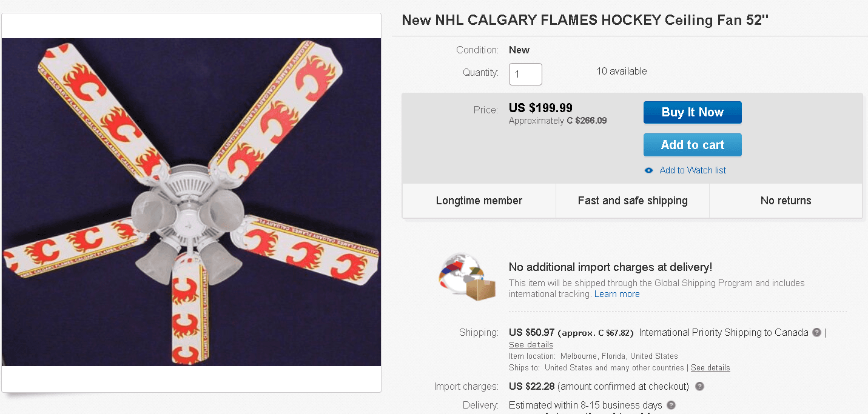
Task: Open the Learn more link for Global Shipping
Action: click(x=617, y=294)
